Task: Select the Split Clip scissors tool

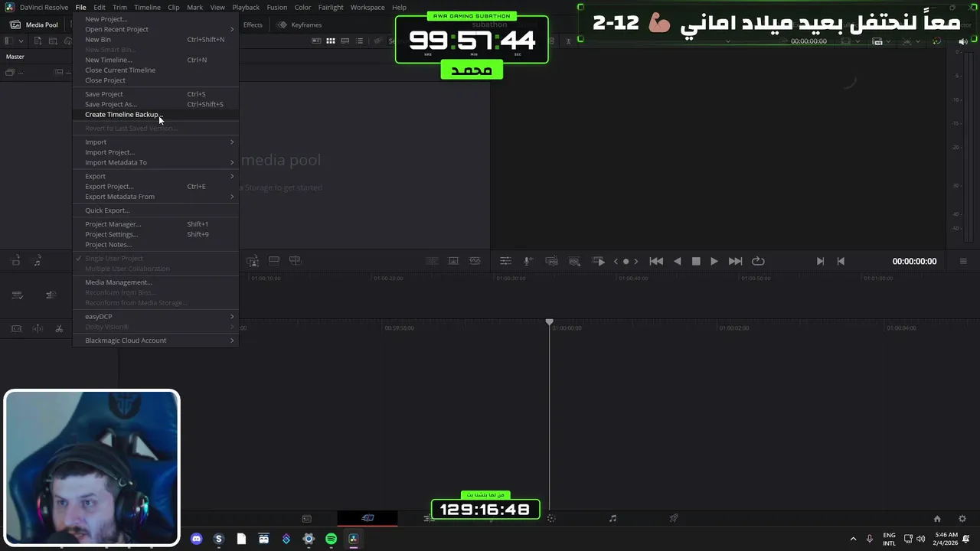Action: (59, 328)
